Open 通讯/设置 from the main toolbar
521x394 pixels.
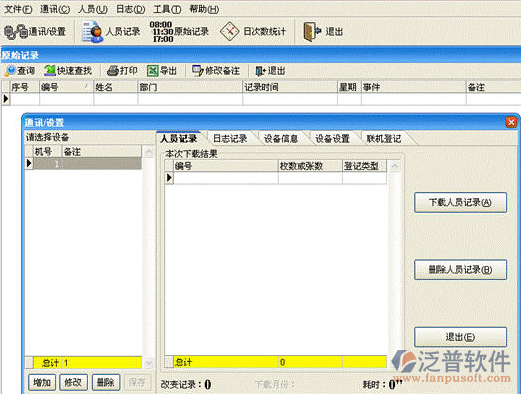[x=35, y=32]
